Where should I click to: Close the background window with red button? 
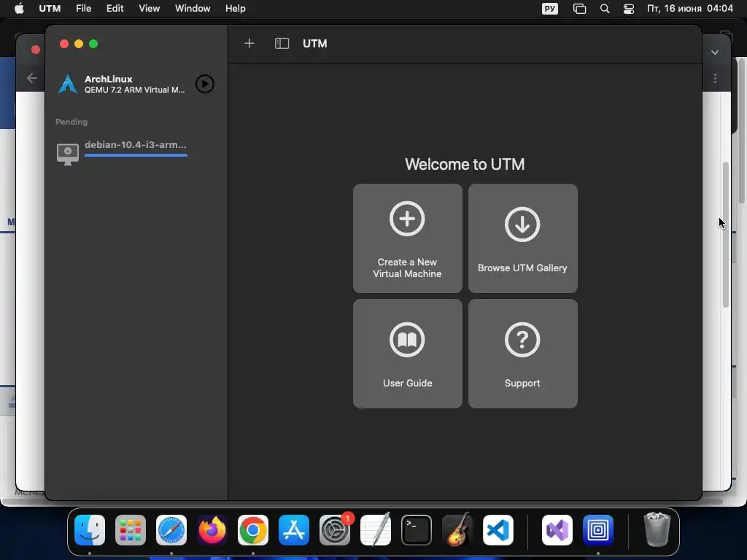point(35,50)
